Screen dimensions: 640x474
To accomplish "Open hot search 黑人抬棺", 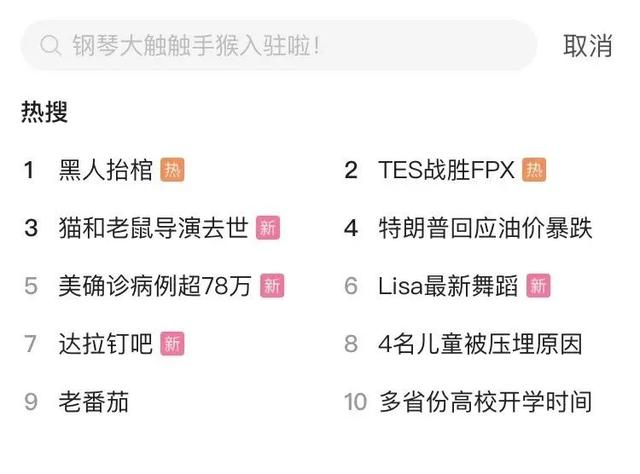I will [x=105, y=170].
